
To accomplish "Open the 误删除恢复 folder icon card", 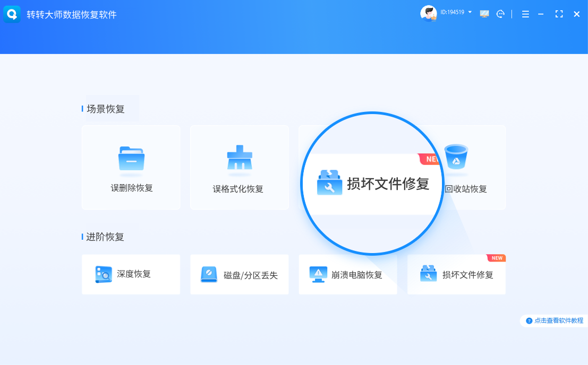I will pyautogui.click(x=131, y=159).
